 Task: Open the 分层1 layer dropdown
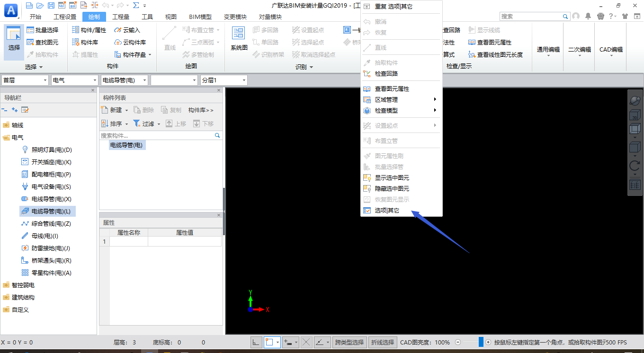point(224,80)
